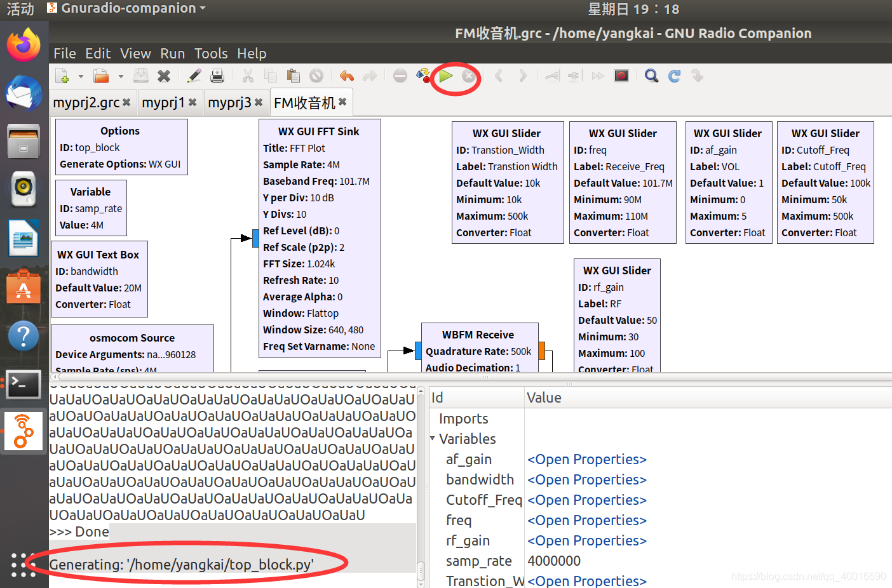Show flow graph errors using the minus-circle icon
Image resolution: width=892 pixels, height=588 pixels.
(x=400, y=76)
